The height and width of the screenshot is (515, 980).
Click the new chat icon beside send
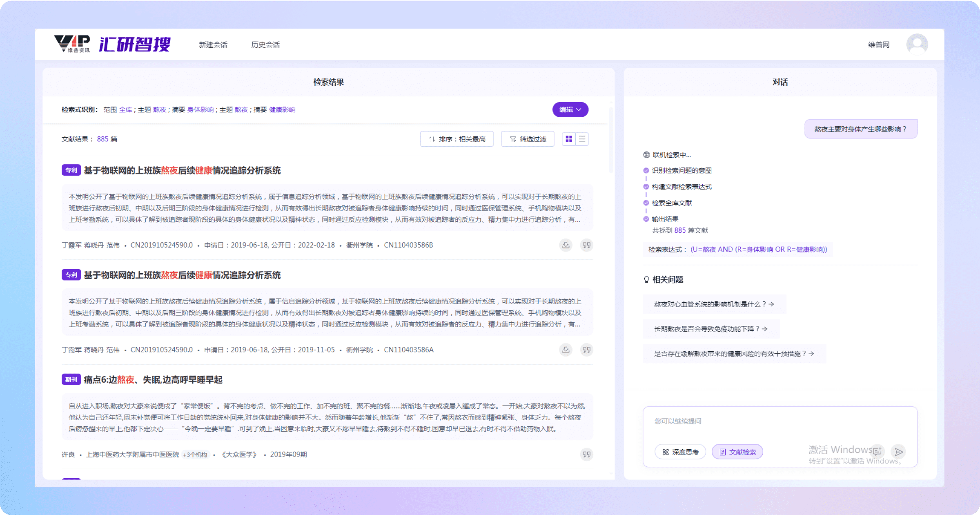tap(877, 451)
